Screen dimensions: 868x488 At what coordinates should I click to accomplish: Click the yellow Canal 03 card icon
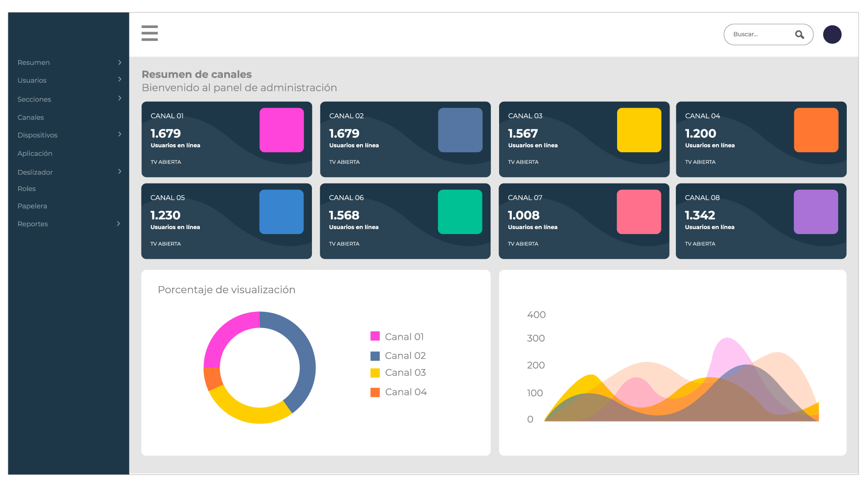click(639, 130)
